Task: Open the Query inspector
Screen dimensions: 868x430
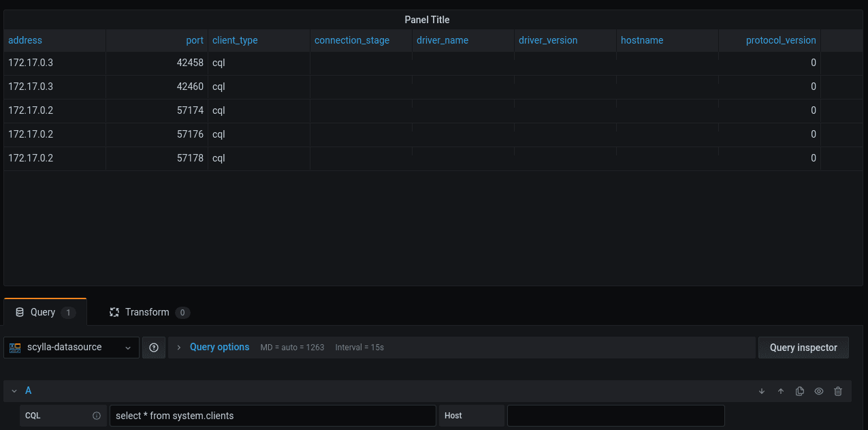Action: (x=803, y=348)
